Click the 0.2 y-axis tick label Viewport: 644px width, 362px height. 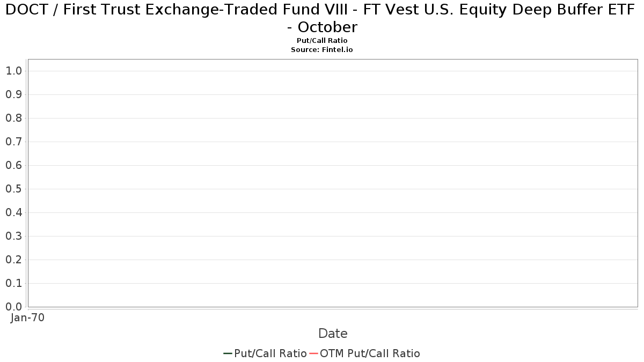click(x=13, y=260)
